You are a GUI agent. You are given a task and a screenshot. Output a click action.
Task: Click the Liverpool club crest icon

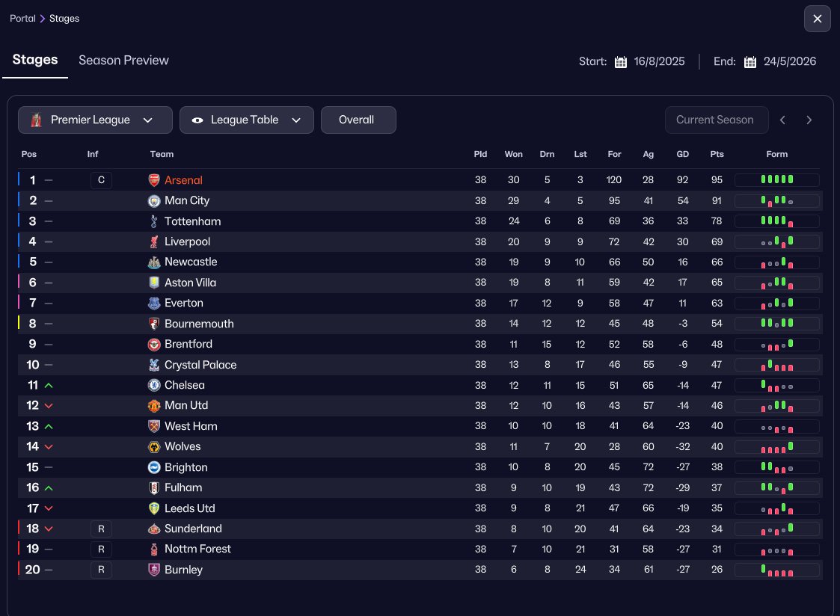coord(154,242)
